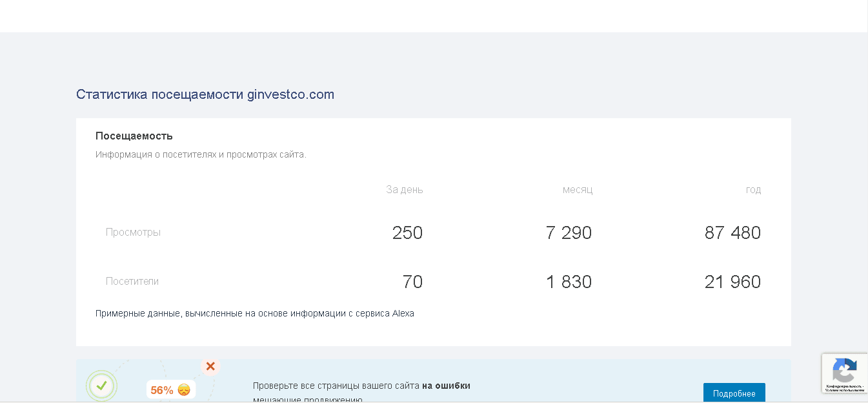Click the green checkmark icon in the banner

tap(101, 386)
